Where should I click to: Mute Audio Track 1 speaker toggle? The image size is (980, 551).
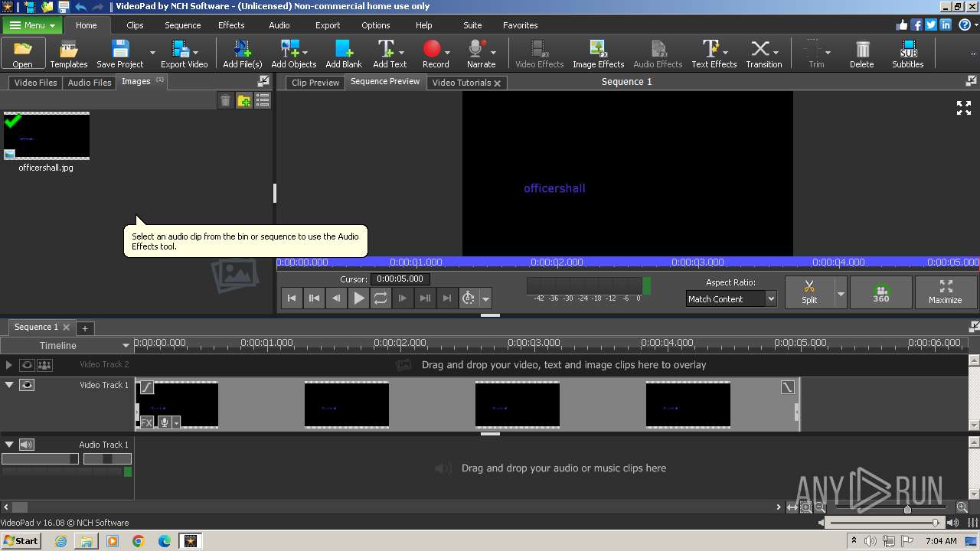[27, 445]
